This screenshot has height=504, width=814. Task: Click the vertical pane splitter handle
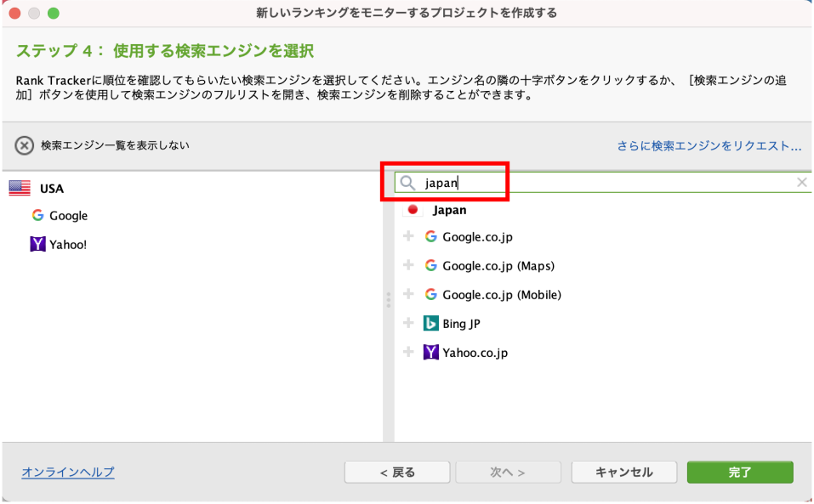tap(389, 300)
